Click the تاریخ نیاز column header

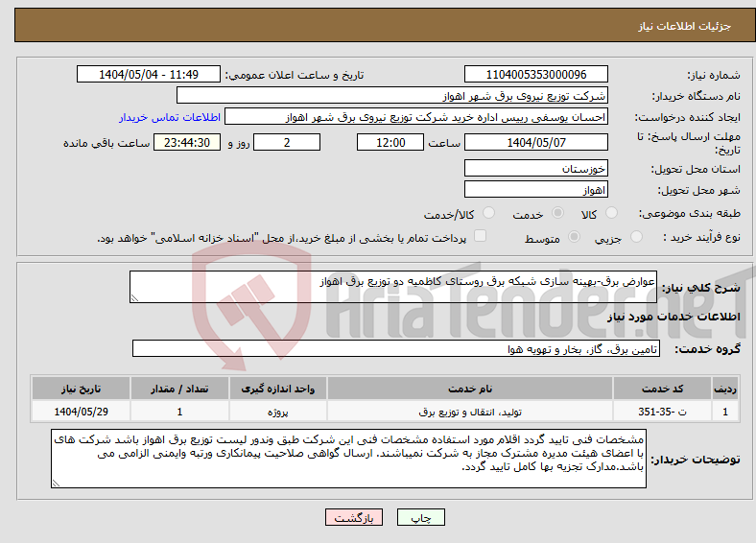[81, 389]
